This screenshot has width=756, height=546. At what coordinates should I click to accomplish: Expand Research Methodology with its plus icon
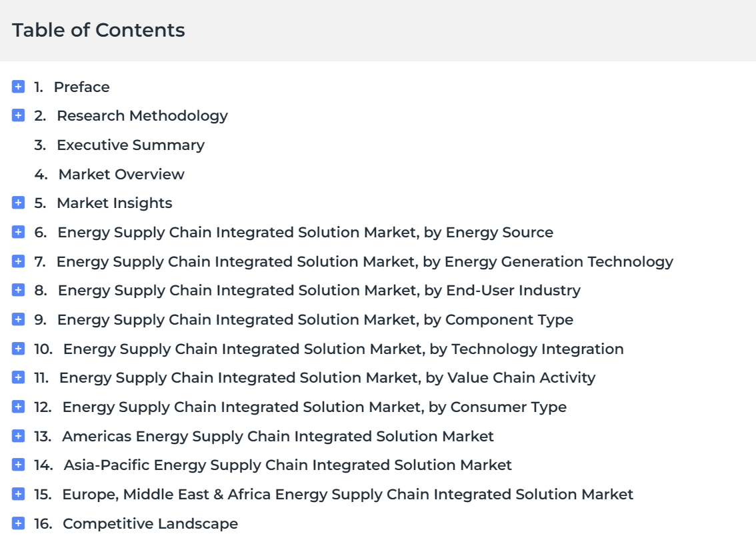[18, 116]
